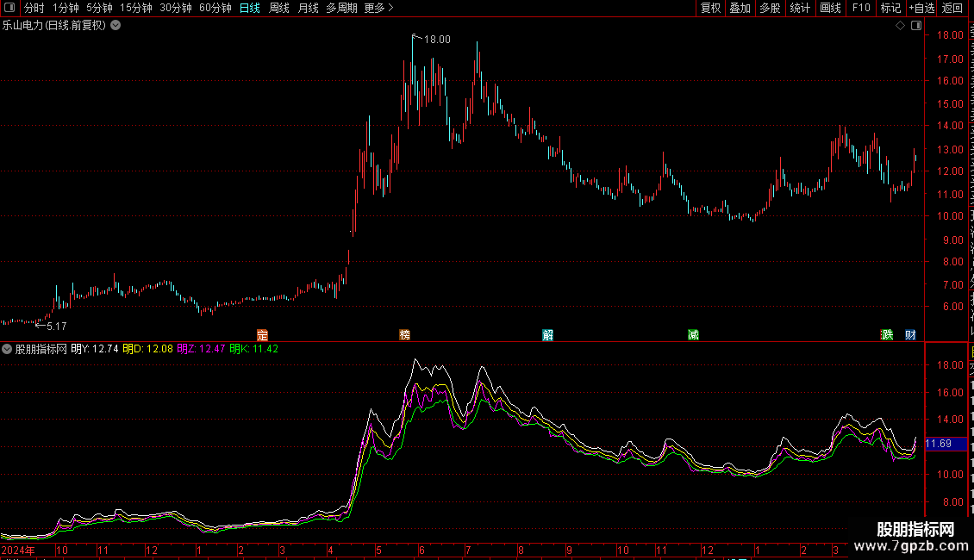Toggle the left sidebar panel icon
The image size is (974, 560).
pos(9,8)
